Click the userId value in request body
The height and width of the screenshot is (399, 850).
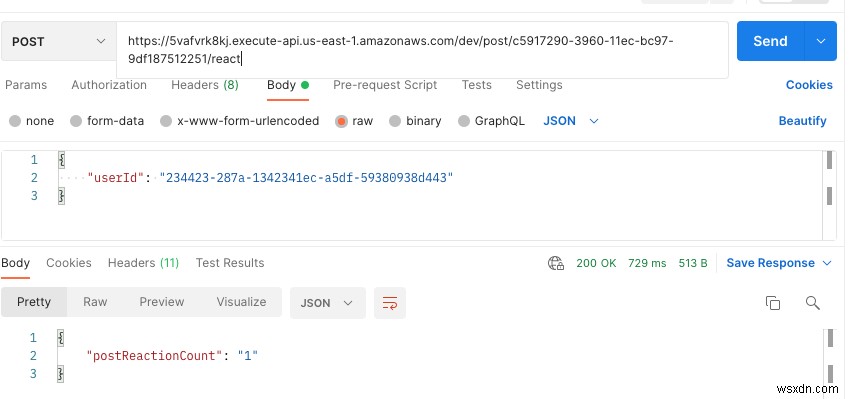click(x=306, y=178)
